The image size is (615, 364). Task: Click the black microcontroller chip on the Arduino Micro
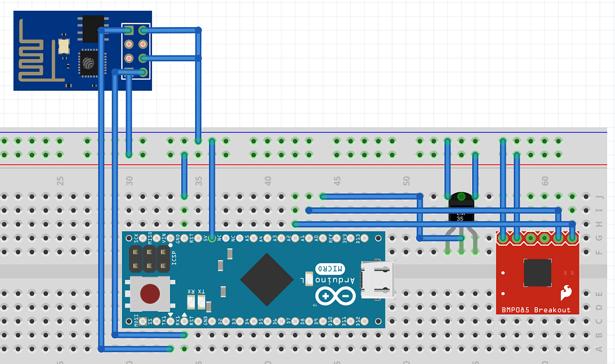267,279
